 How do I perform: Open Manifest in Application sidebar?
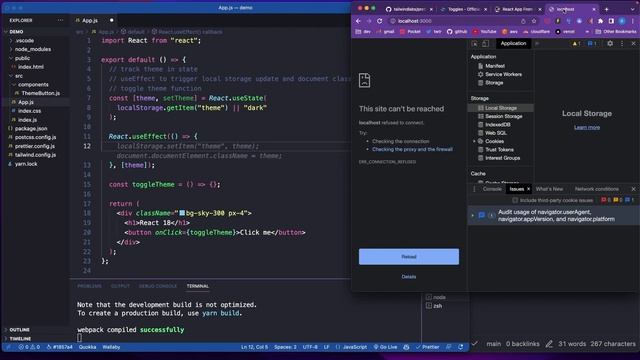click(495, 66)
